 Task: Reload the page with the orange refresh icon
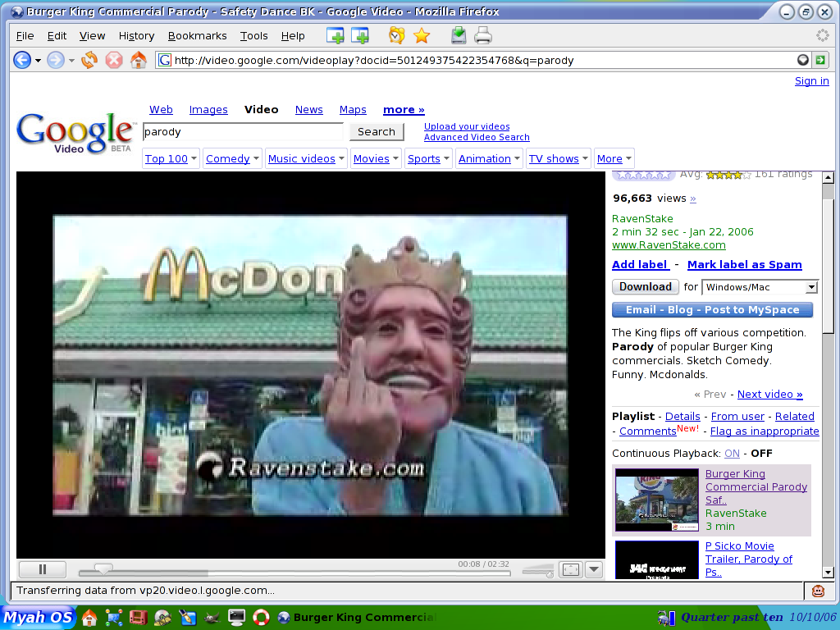click(89, 60)
